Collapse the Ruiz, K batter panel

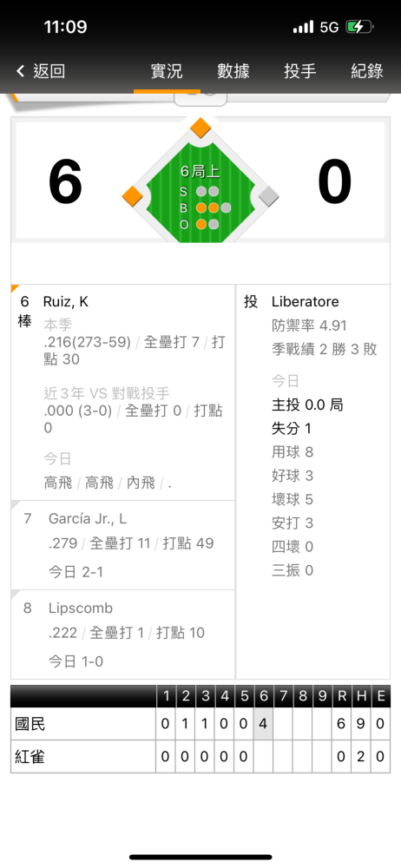coord(123,392)
